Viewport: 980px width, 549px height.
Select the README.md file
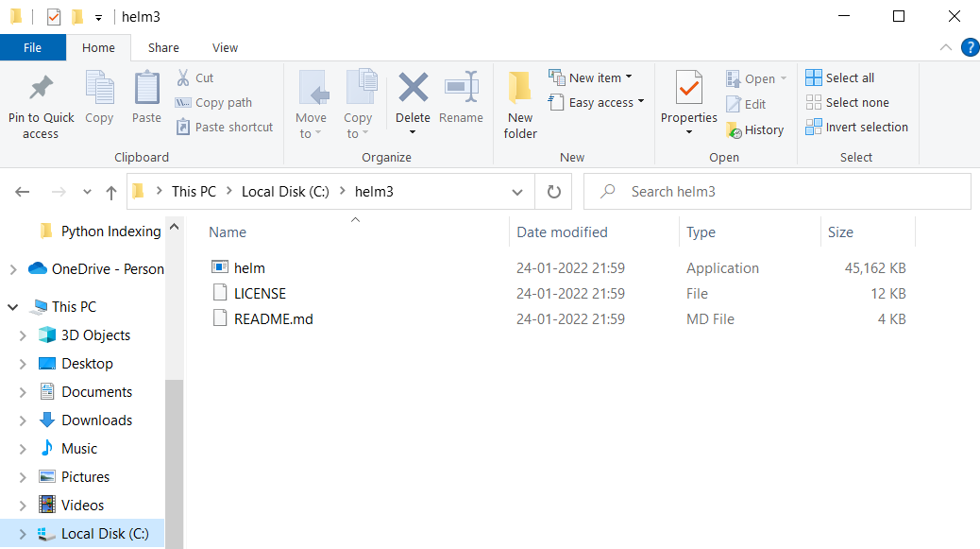[273, 318]
